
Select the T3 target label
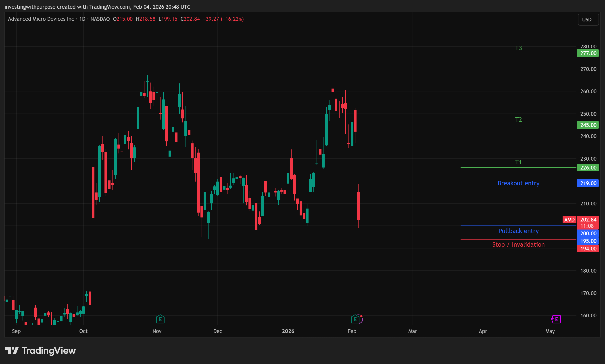tap(518, 48)
